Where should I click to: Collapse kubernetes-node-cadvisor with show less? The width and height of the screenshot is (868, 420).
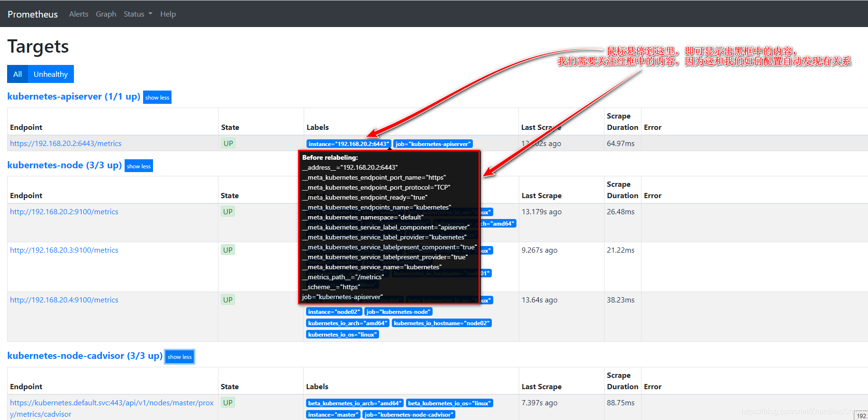(180, 356)
